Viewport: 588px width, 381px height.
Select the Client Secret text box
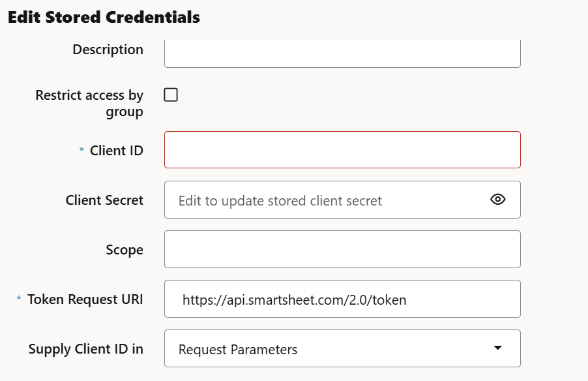pyautogui.click(x=326, y=200)
